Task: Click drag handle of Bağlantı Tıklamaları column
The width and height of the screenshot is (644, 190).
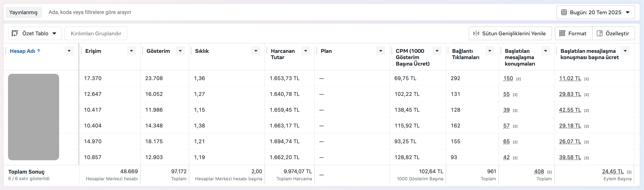Action: point(448,51)
